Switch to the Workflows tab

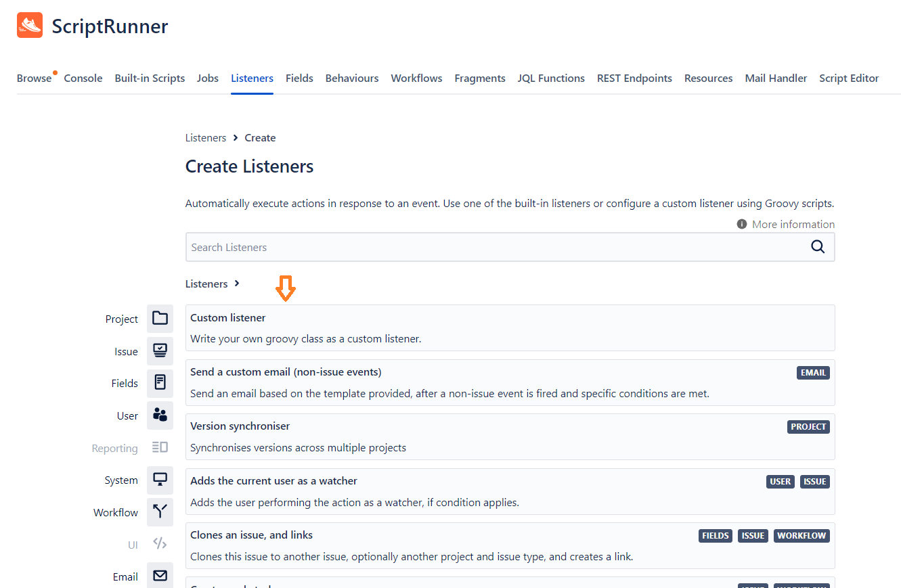tap(416, 78)
